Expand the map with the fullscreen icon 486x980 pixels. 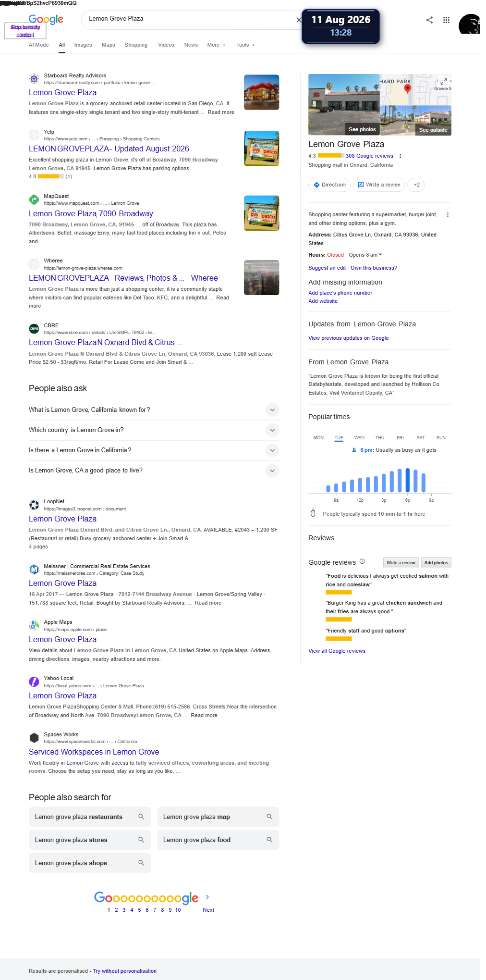pos(444,81)
